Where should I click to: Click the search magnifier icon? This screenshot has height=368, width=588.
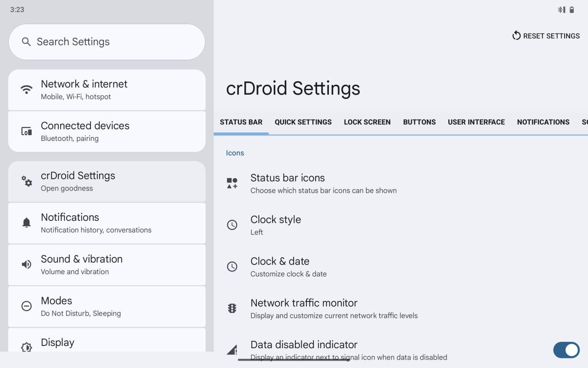coord(26,42)
